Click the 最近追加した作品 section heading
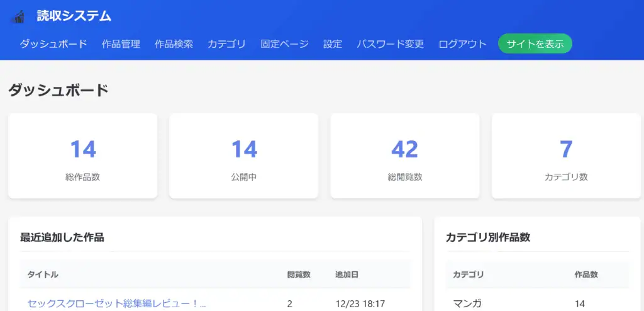This screenshot has width=644, height=311. coord(62,237)
